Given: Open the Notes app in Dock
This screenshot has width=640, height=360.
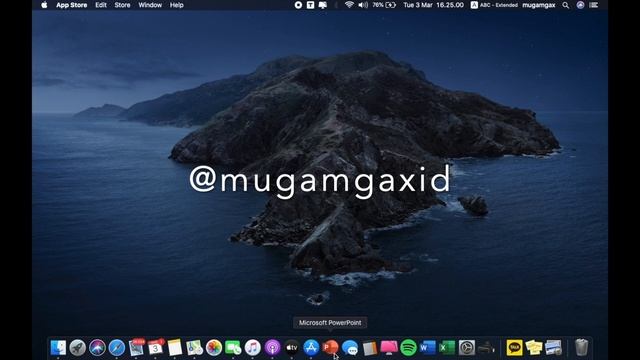Looking at the screenshot, I should (175, 348).
